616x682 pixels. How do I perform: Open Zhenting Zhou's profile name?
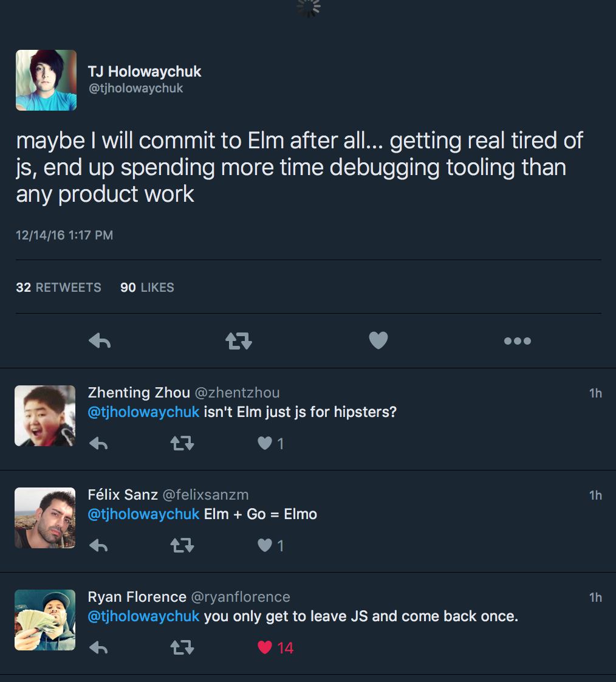pos(139,393)
